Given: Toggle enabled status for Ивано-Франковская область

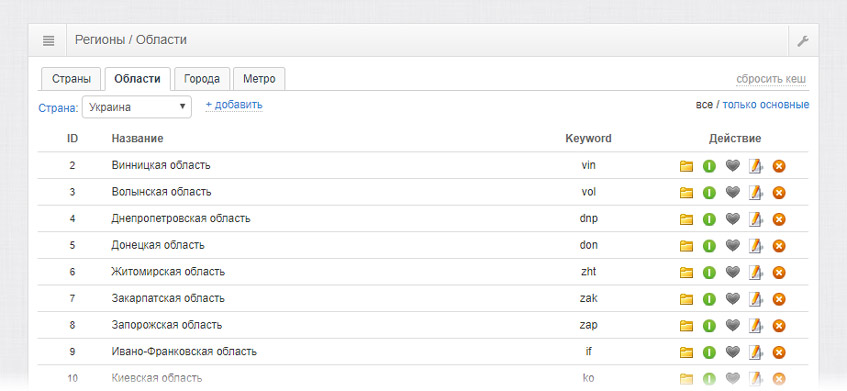Looking at the screenshot, I should point(709,353).
